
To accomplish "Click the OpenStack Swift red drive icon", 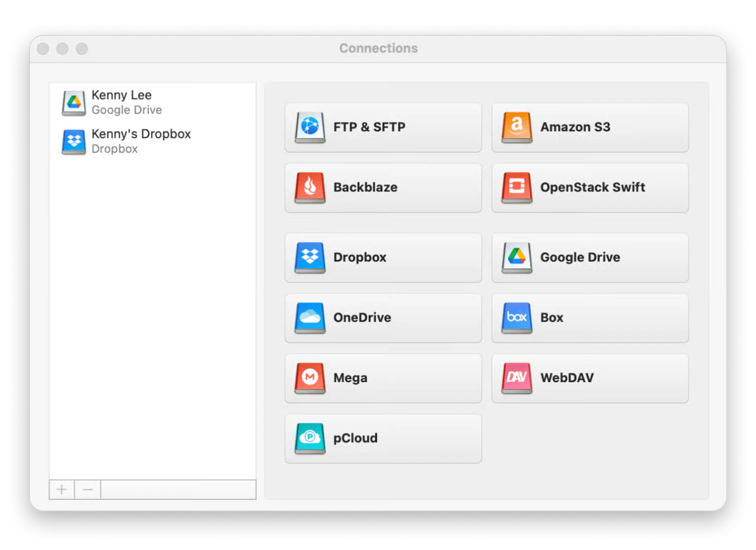I will point(517,188).
